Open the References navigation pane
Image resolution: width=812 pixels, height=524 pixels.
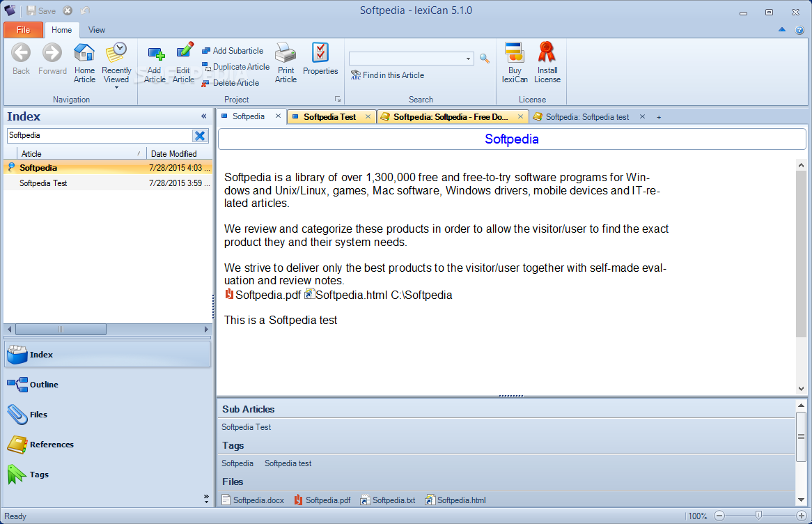pos(108,445)
